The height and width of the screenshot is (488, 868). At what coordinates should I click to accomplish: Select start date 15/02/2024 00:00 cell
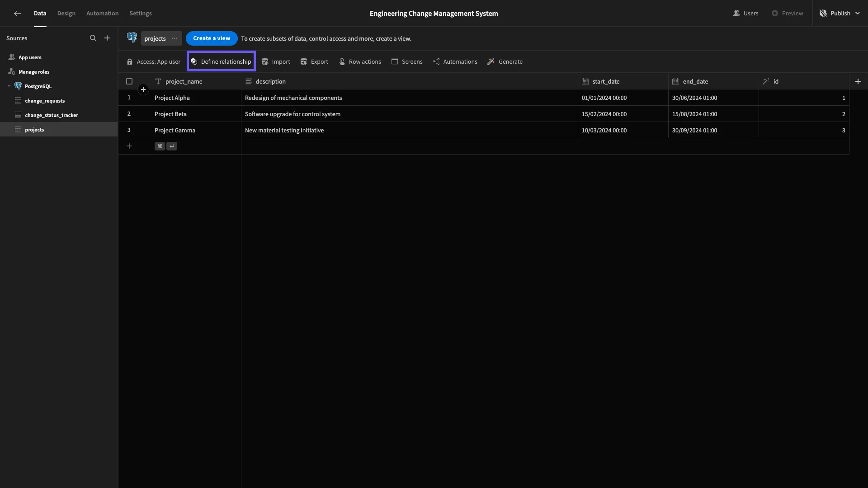[623, 114]
